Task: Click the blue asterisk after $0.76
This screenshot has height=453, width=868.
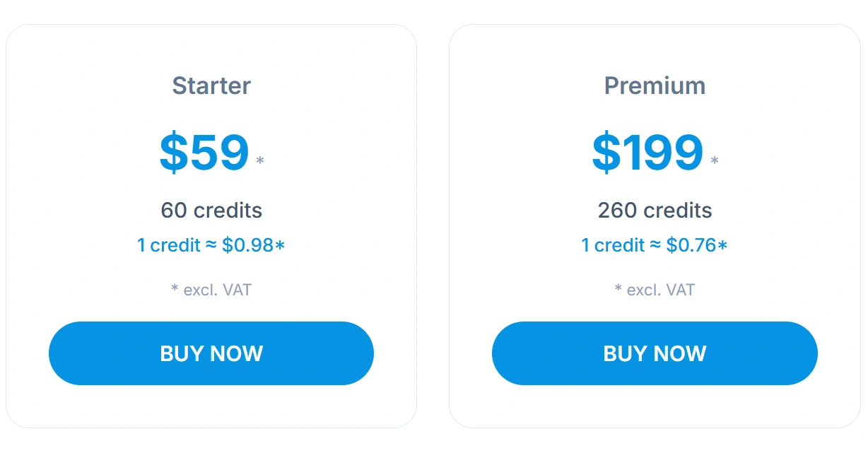Action: 722,246
